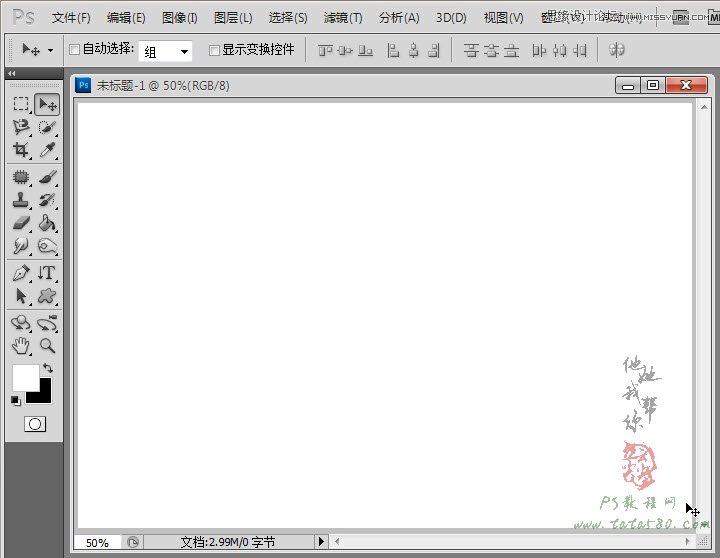Image resolution: width=720 pixels, height=558 pixels.
Task: Align vertical centers of layers
Action: [x=345, y=50]
